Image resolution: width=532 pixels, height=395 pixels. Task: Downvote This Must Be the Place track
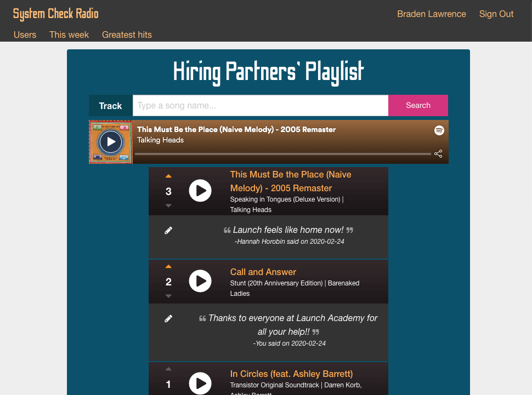tap(168, 205)
